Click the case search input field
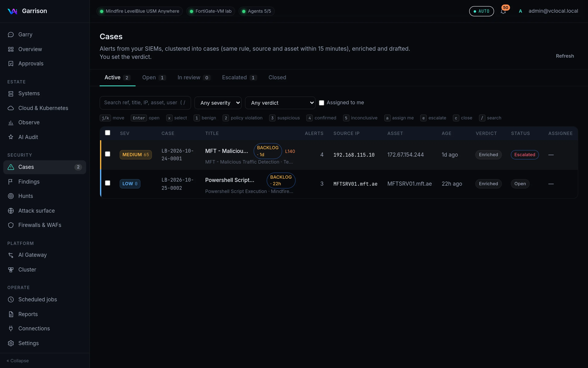 coord(145,103)
